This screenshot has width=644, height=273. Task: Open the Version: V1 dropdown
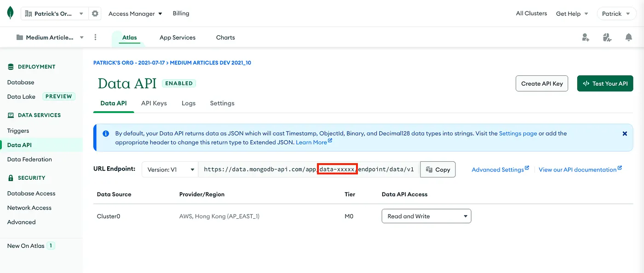(170, 170)
